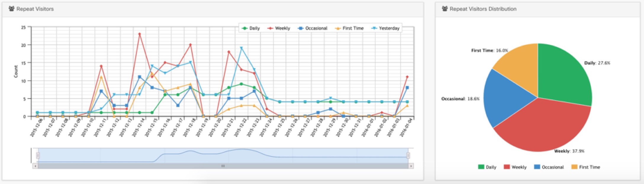The width and height of the screenshot is (644, 184).
Task: Hide the Yesterday series in line chart legend
Action: coord(386,28)
